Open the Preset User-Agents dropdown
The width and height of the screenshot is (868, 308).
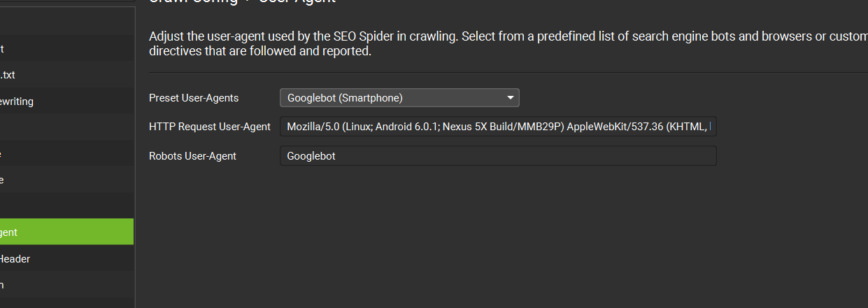click(x=399, y=98)
